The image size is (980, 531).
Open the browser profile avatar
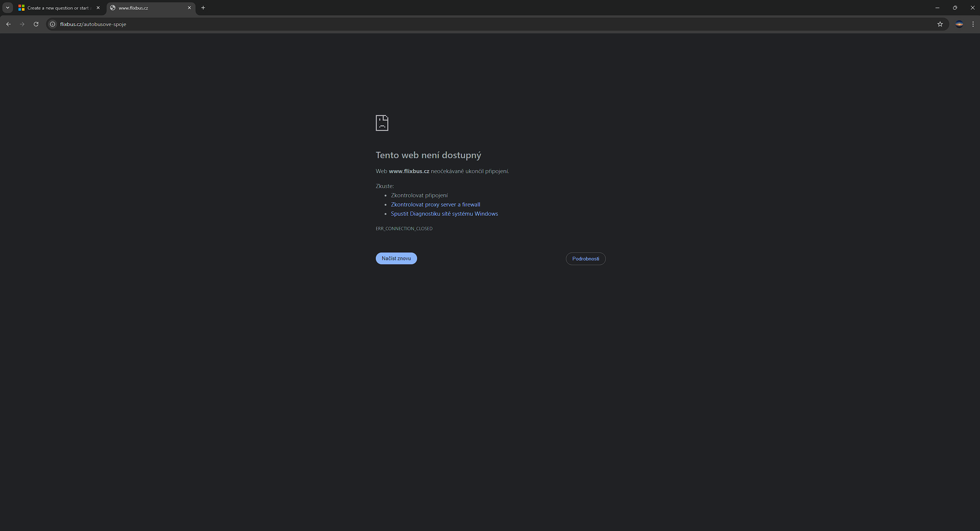(x=959, y=24)
